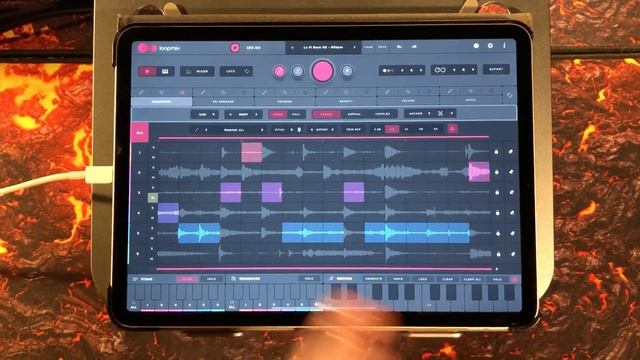This screenshot has height=360, width=640.
Task: Toggle the TRIM OFF button
Action: pos(353,129)
